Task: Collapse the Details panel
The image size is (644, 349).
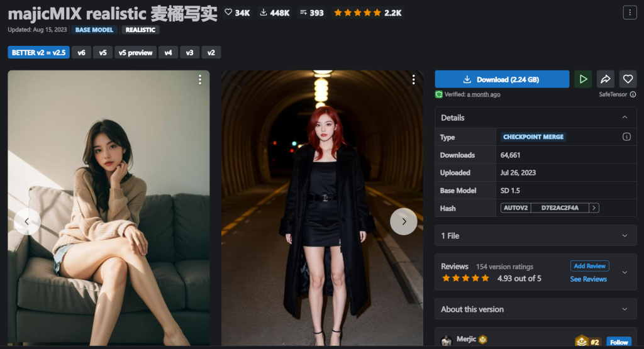Action: click(625, 118)
